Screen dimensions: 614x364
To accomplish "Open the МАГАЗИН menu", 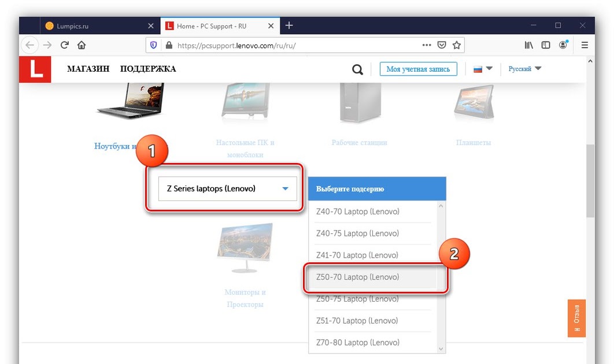I will tap(88, 69).
